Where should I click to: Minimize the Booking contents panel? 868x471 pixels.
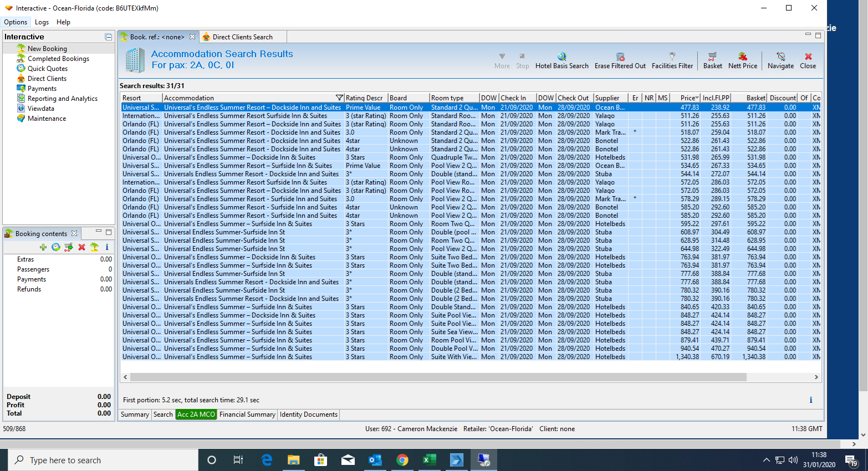point(99,232)
